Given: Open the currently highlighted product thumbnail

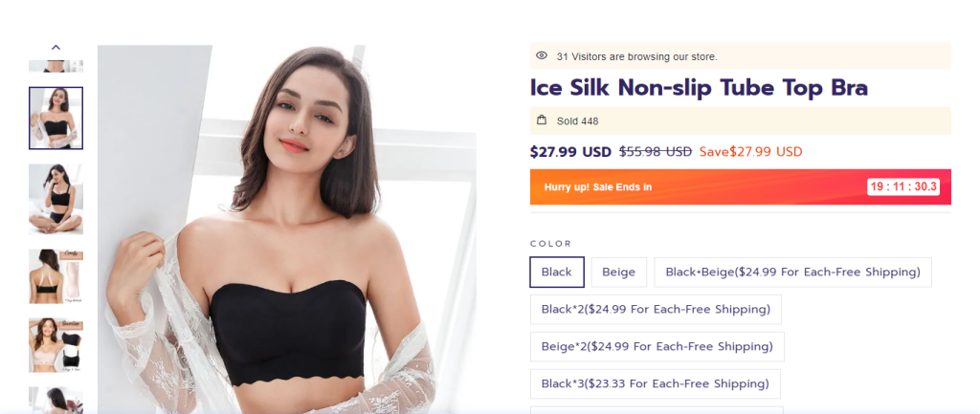Looking at the screenshot, I should point(56,118).
